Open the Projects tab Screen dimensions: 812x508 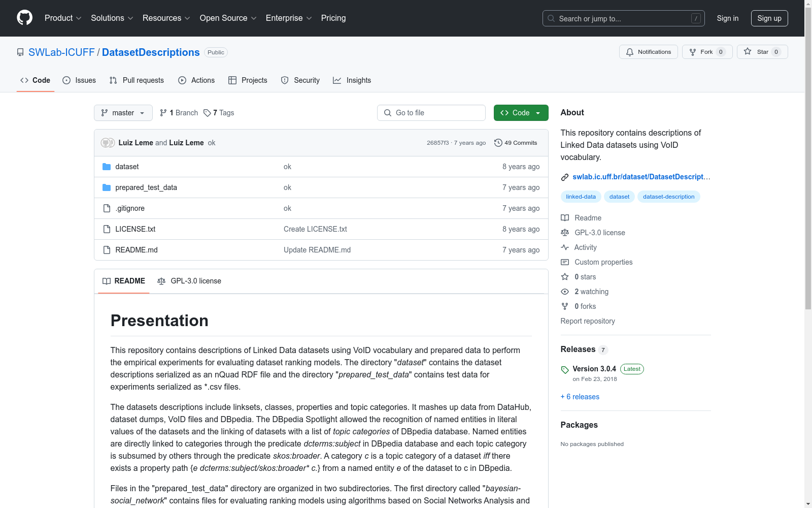pos(248,80)
